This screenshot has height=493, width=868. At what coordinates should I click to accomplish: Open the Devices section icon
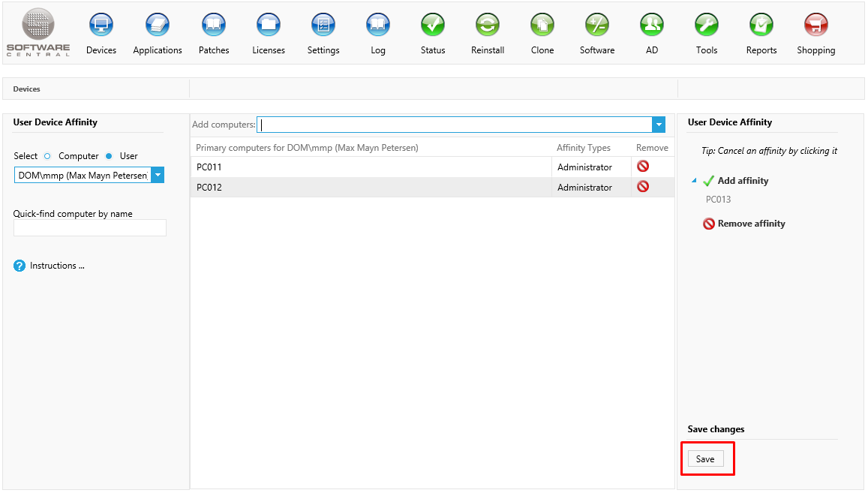pos(101,26)
